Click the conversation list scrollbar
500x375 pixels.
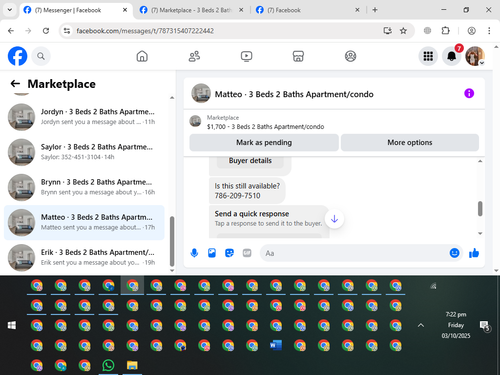pos(172,241)
